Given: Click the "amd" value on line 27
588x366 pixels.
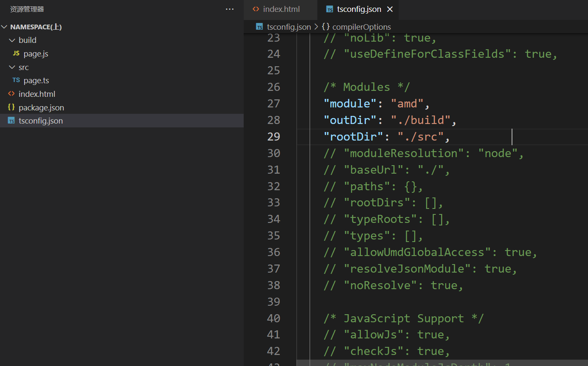Looking at the screenshot, I should [407, 104].
